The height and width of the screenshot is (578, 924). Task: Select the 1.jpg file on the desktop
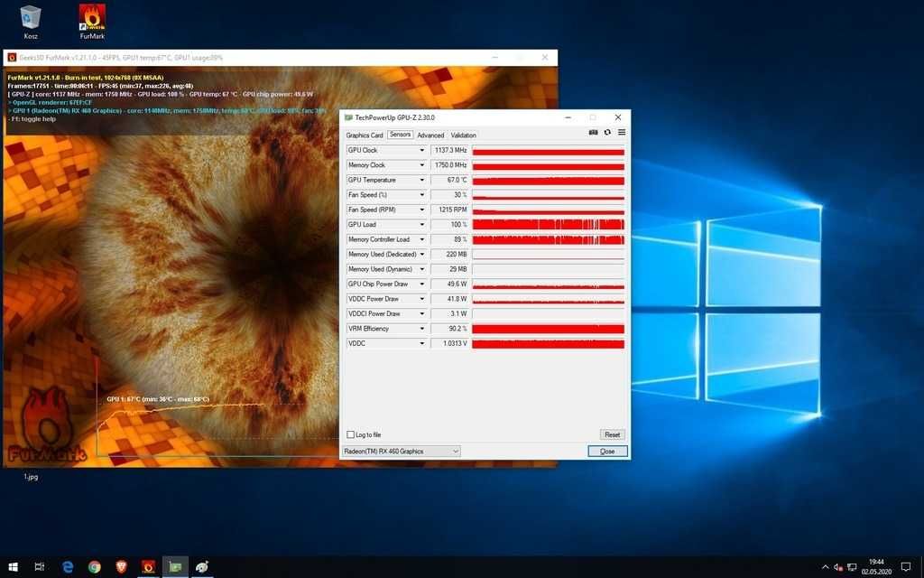[x=31, y=477]
